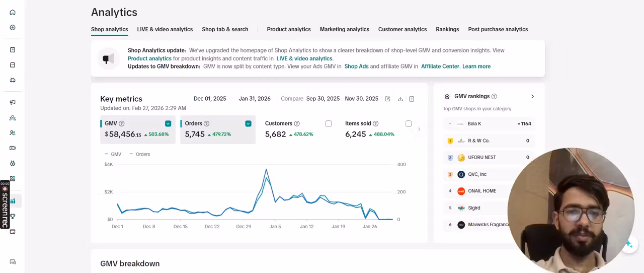This screenshot has height=273, width=644.
Task: Show more metrics with right arrow
Action: pos(419,129)
